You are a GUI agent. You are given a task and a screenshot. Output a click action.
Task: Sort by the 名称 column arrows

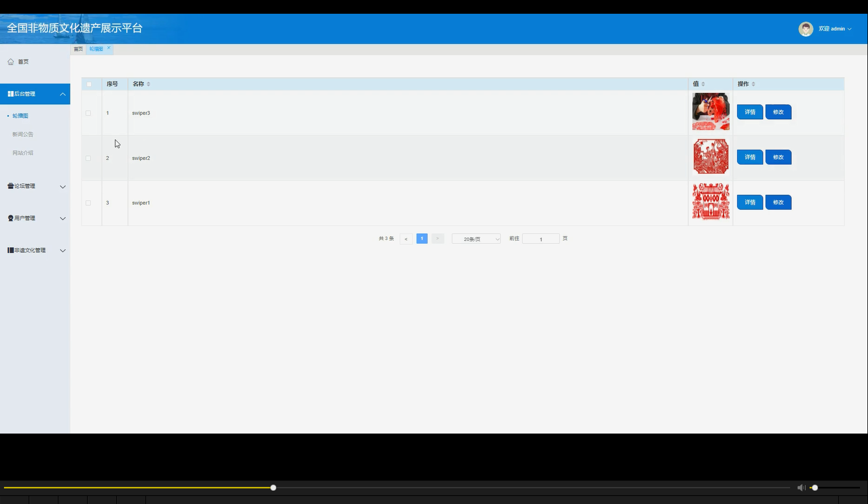[x=148, y=84]
